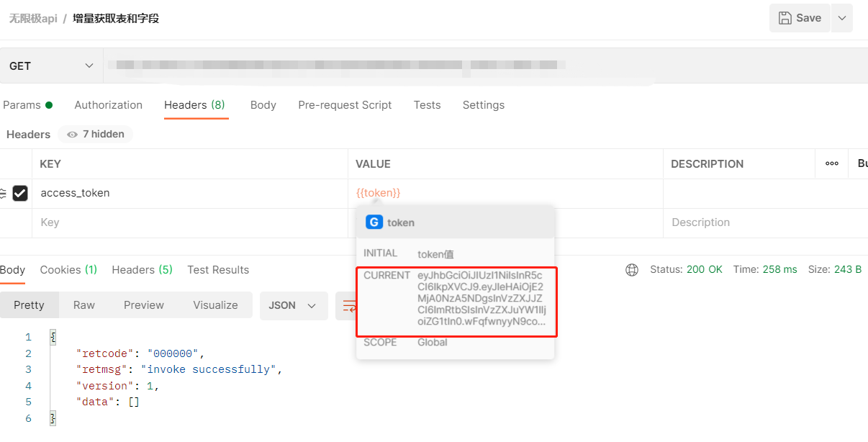Click the globe icon near the response status

click(x=632, y=270)
